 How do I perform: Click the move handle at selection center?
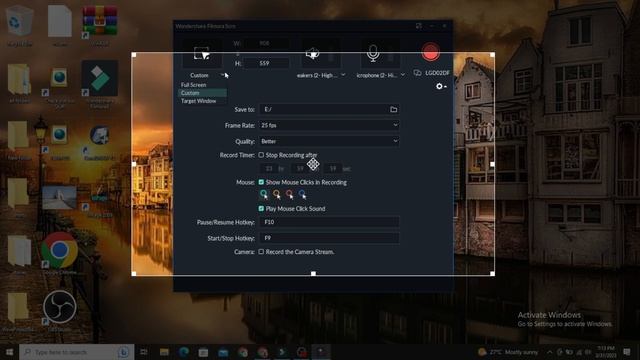pyautogui.click(x=313, y=164)
